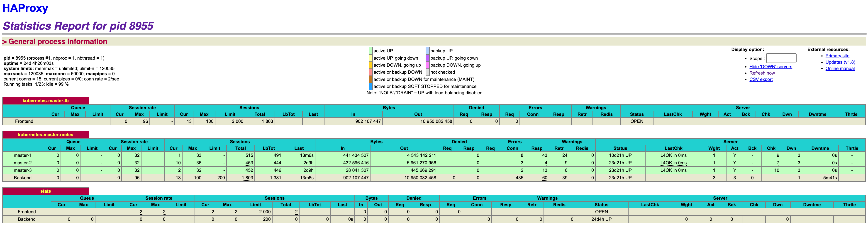The width and height of the screenshot is (868, 228).
Task: Open the Primary site link
Action: (837, 56)
